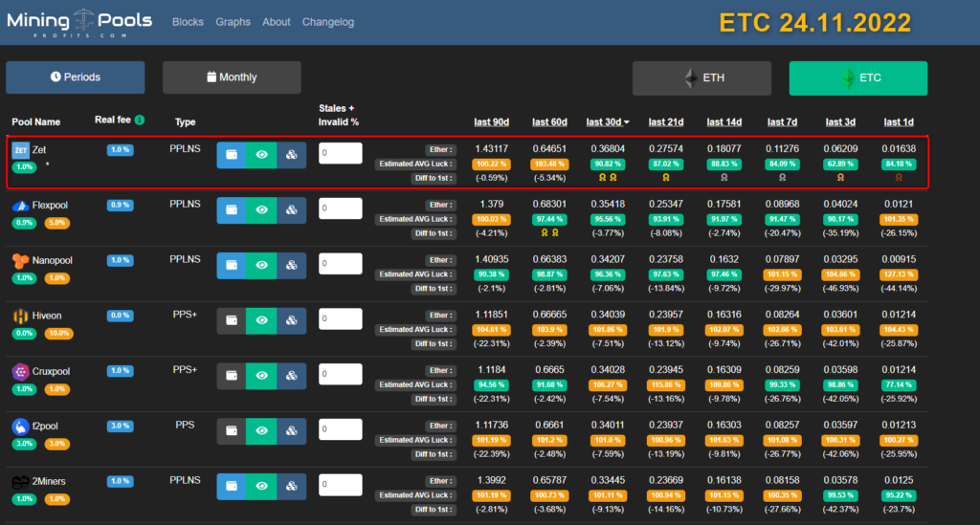Click the orange 5.0% badge under Flexpool
This screenshot has height=525, width=980.
click(x=57, y=223)
